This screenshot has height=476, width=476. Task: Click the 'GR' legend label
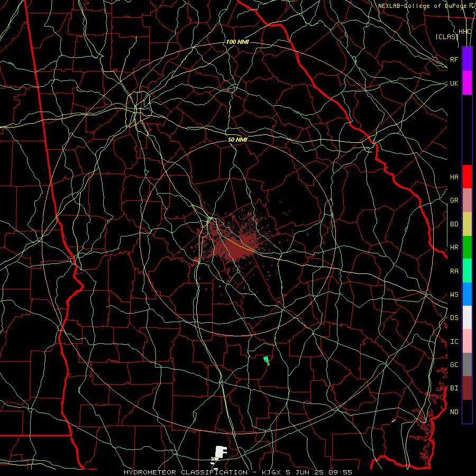[x=454, y=200]
